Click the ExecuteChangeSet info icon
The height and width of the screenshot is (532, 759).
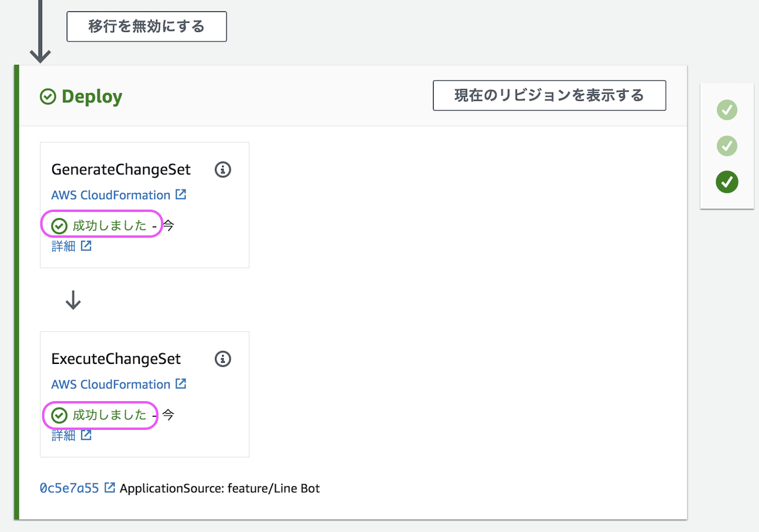(223, 359)
